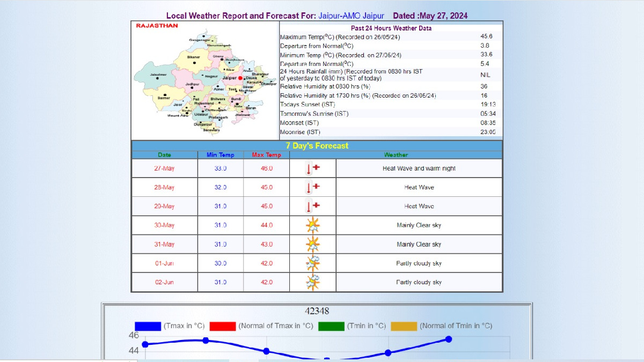
Task: Open the Date column header
Action: [164, 154]
